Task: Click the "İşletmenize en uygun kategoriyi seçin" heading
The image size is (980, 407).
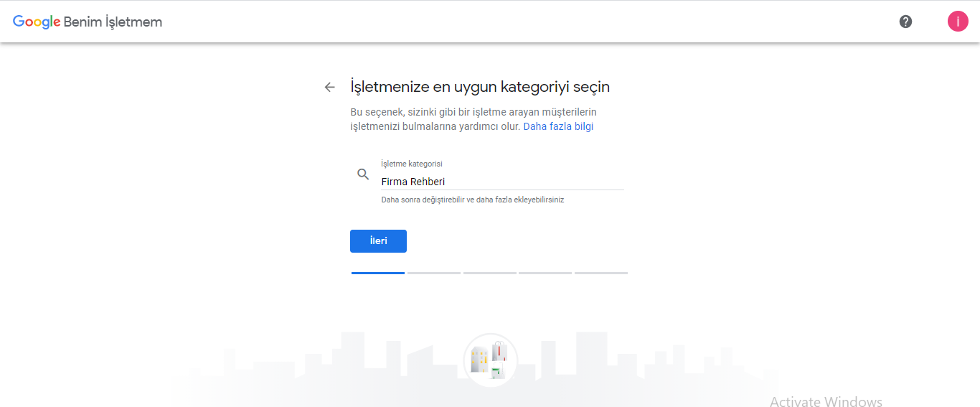Action: [x=479, y=87]
